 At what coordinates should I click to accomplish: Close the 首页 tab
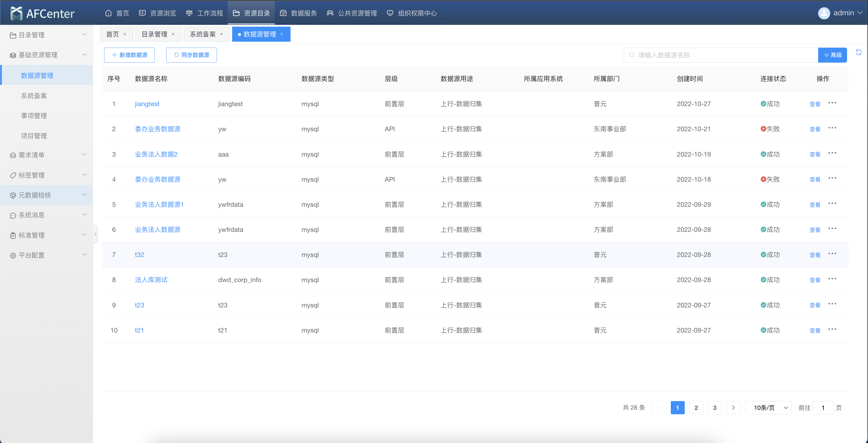pos(125,34)
